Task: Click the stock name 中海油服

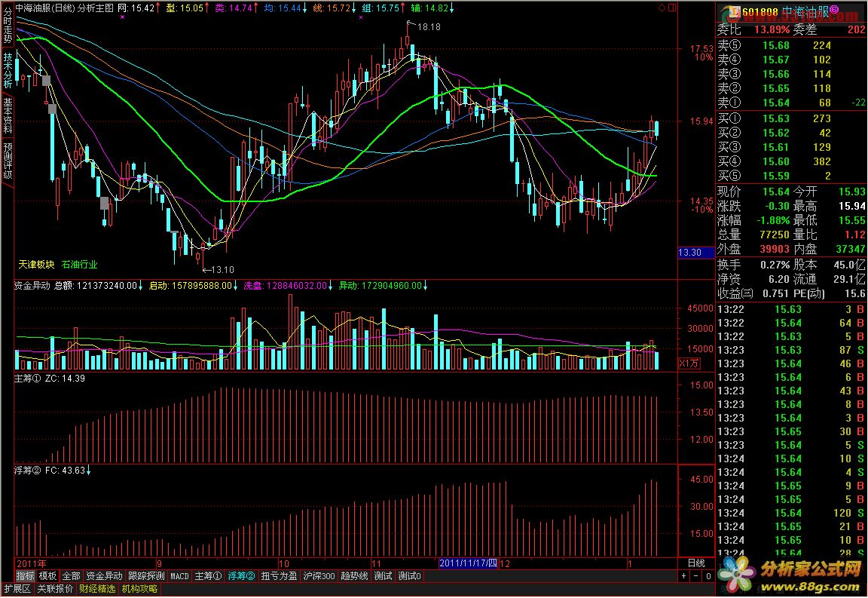Action: (805, 11)
